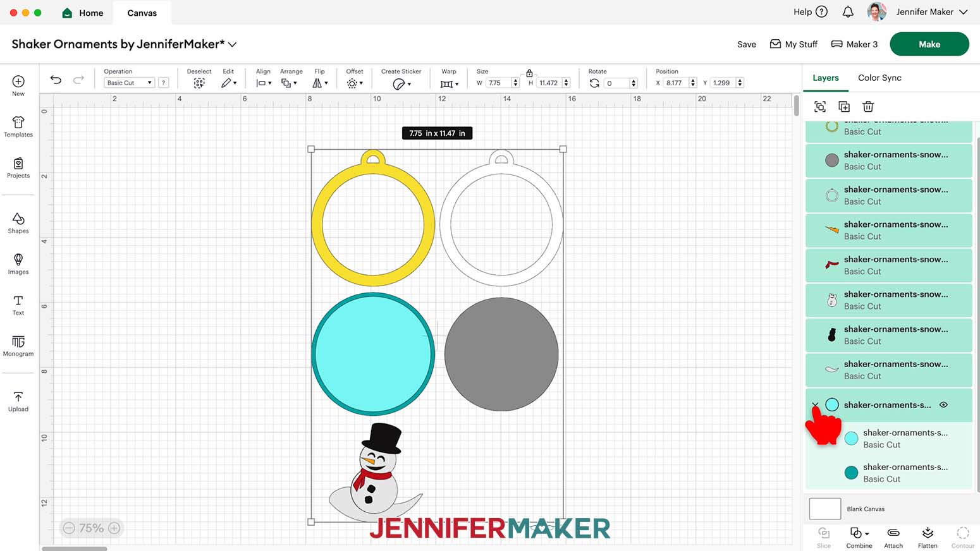Select the Canvas tab
This screenshot has height=551, width=980.
[x=142, y=13]
